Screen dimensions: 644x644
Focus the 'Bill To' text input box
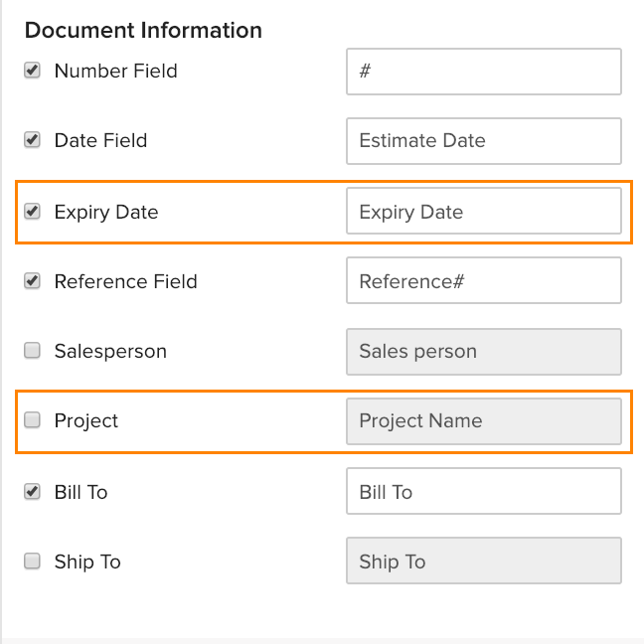[x=483, y=492]
